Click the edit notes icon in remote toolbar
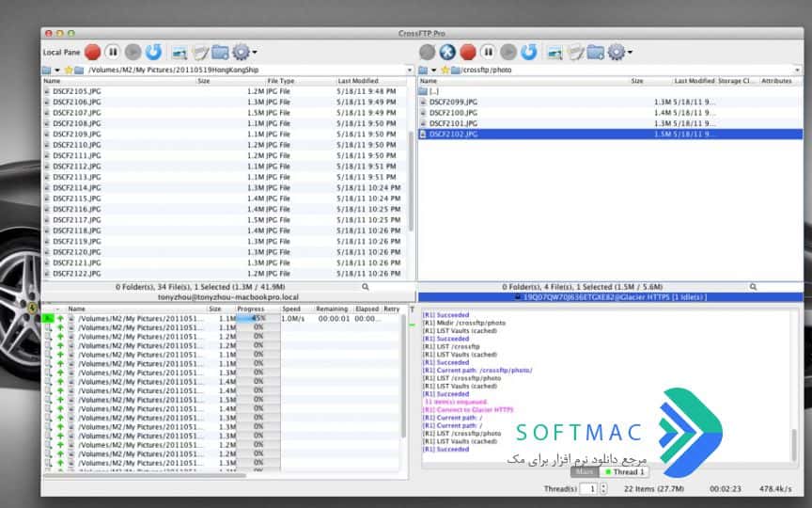This screenshot has height=508, width=812. [575, 53]
